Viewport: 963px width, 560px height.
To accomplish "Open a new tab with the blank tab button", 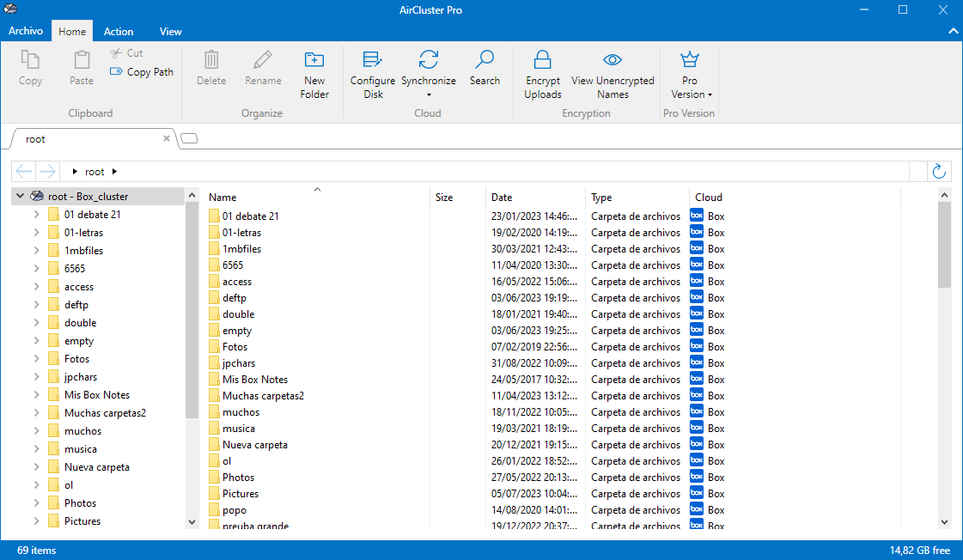I will tap(190, 138).
